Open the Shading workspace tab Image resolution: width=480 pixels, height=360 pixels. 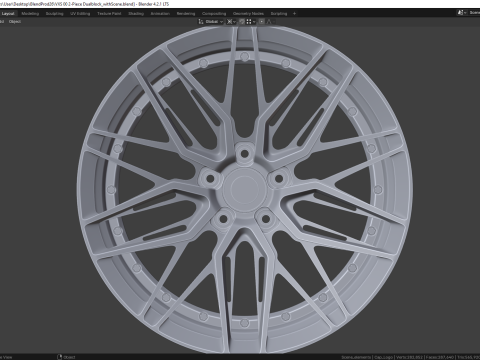136,14
